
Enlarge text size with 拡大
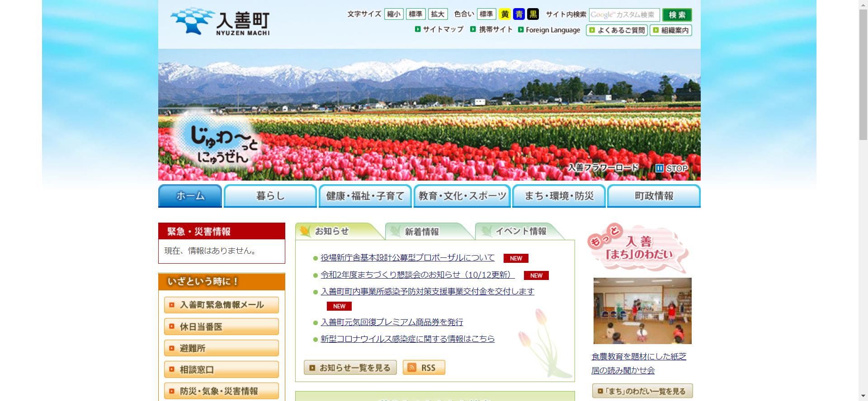coord(438,14)
